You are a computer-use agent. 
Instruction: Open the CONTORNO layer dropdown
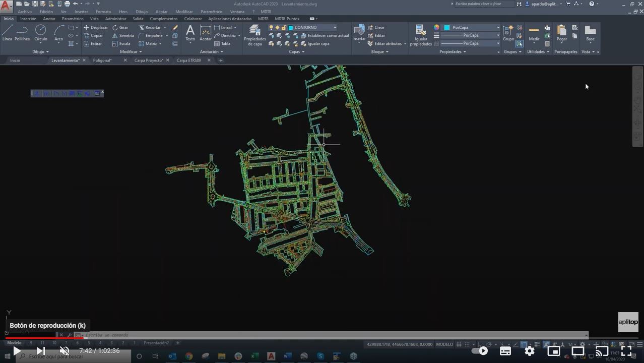335,27
